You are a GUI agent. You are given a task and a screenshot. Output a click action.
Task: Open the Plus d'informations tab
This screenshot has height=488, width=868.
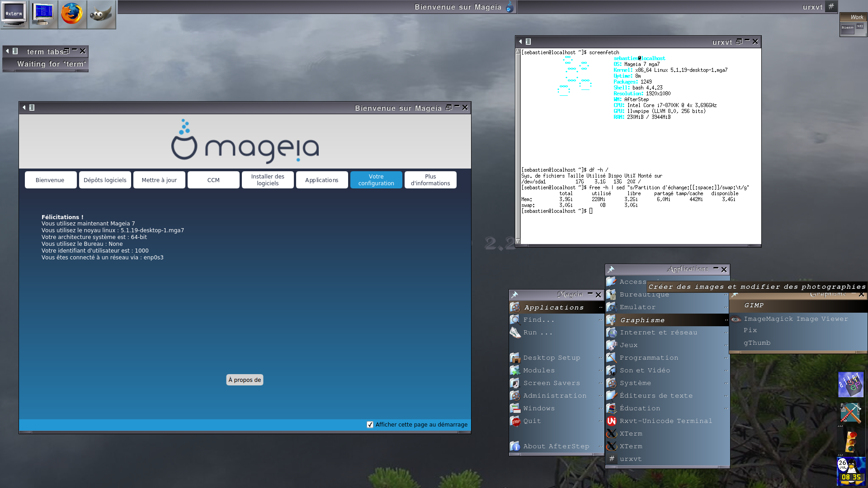430,180
